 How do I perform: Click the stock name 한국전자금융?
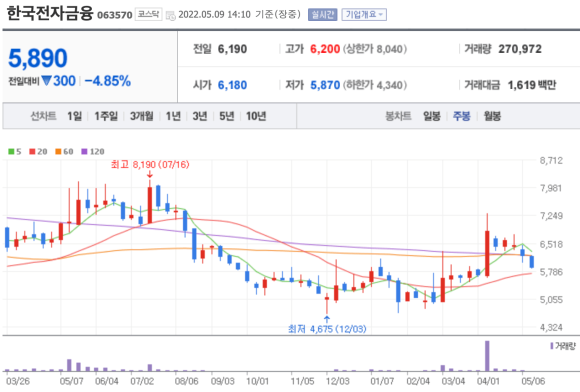click(x=49, y=13)
